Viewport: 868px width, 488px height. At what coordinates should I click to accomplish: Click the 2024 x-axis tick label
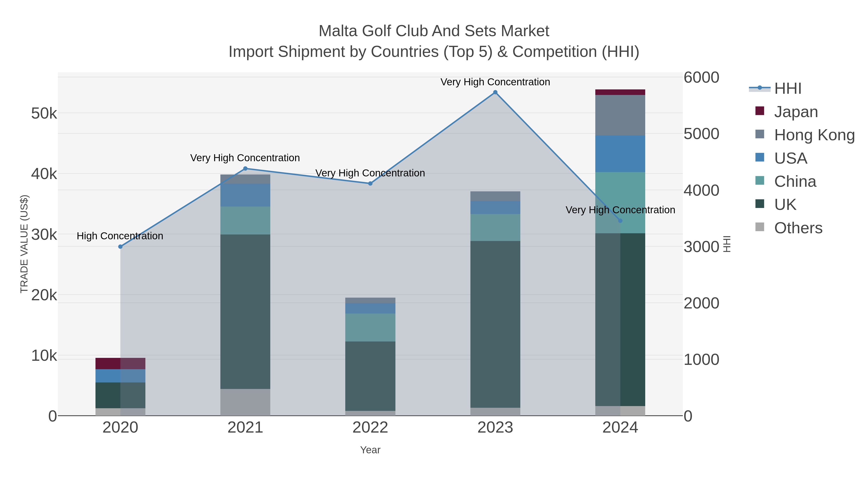click(620, 428)
